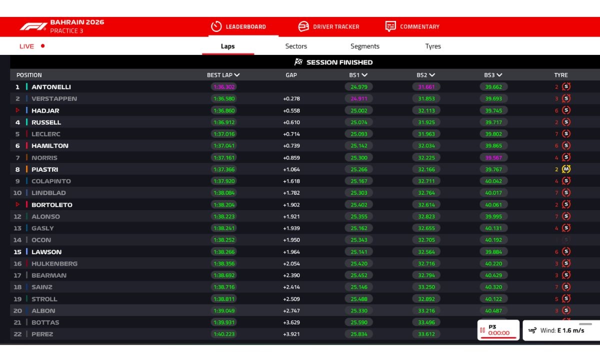Image resolution: width=600 pixels, height=364 pixels.
Task: Click Bottas's best lap 1:39.931
Action: 223,323
